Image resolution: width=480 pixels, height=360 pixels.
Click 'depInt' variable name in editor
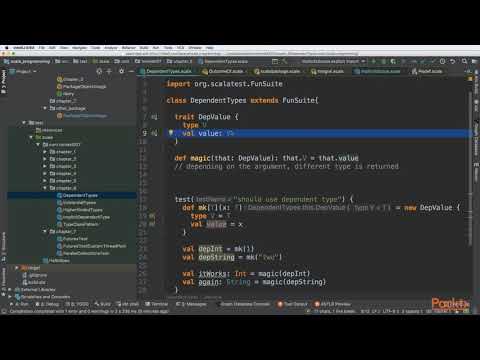210,249
